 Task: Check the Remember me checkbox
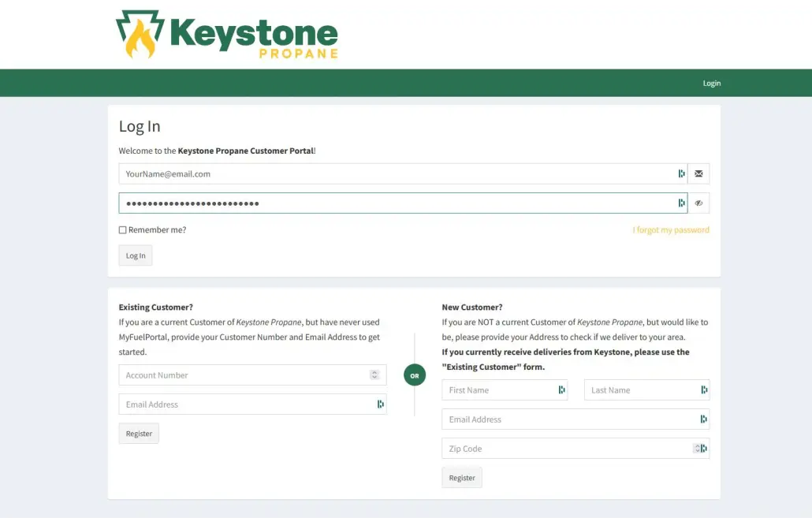(122, 229)
